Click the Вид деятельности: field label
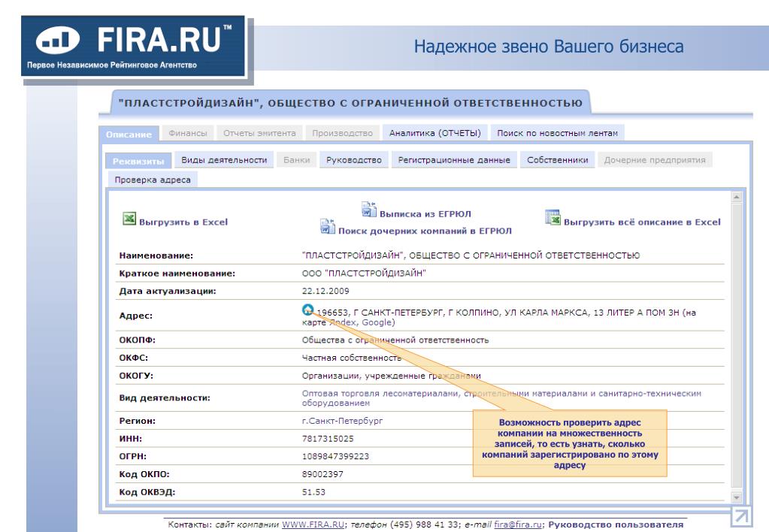Viewport: 769px width, 532px height. click(x=165, y=398)
